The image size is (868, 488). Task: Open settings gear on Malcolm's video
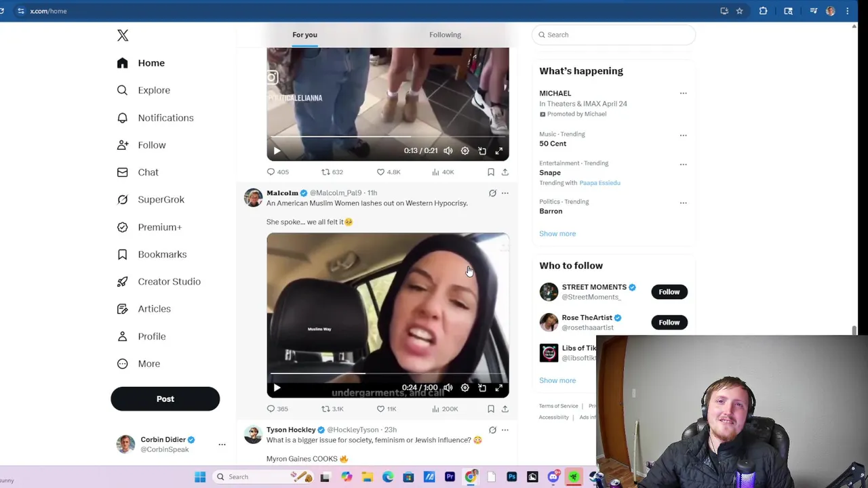coord(465,388)
